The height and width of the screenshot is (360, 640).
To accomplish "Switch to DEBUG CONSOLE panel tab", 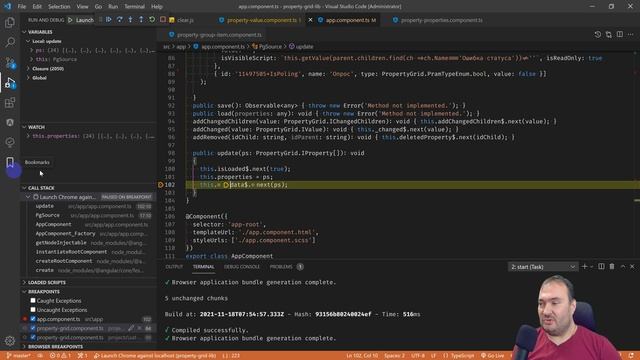I will pos(242,267).
